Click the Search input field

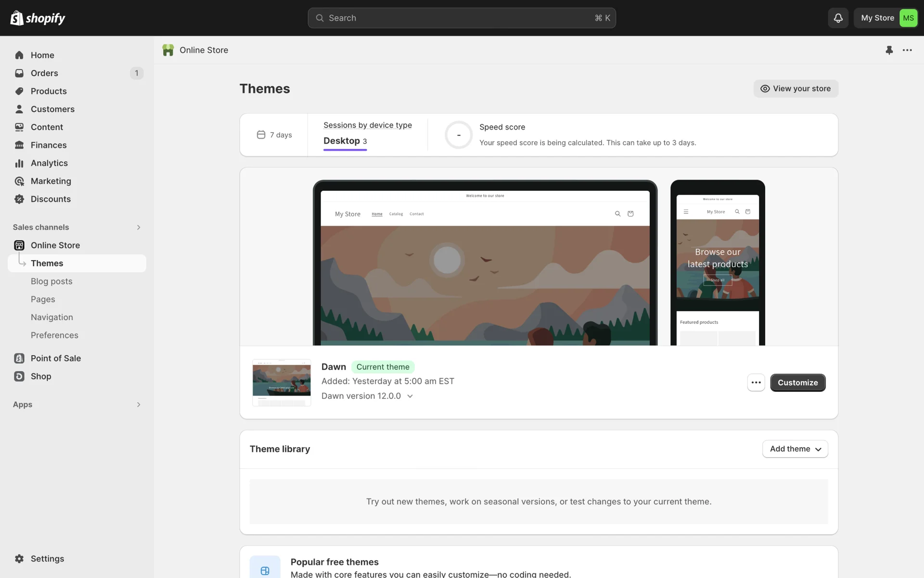click(x=461, y=18)
